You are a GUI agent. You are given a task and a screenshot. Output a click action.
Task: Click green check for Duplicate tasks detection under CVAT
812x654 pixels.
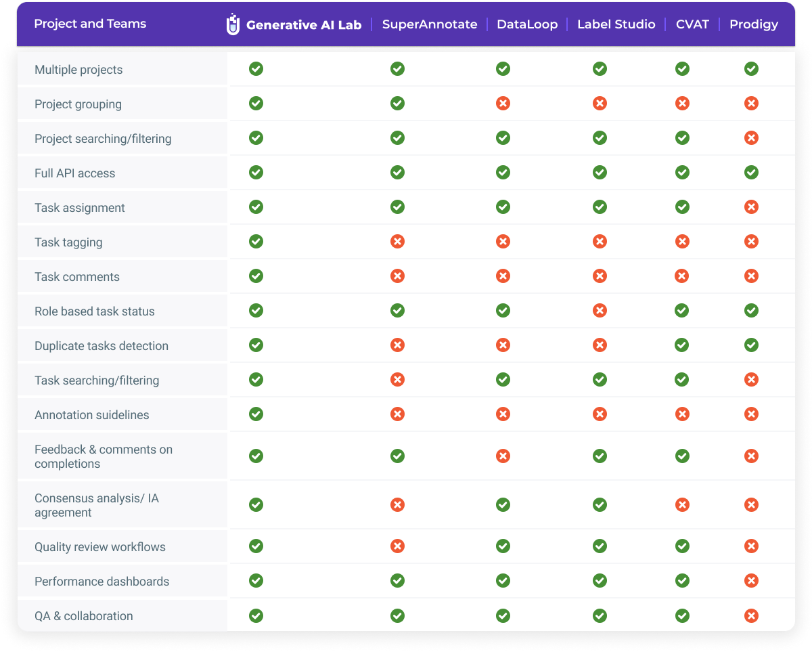pyautogui.click(x=682, y=345)
